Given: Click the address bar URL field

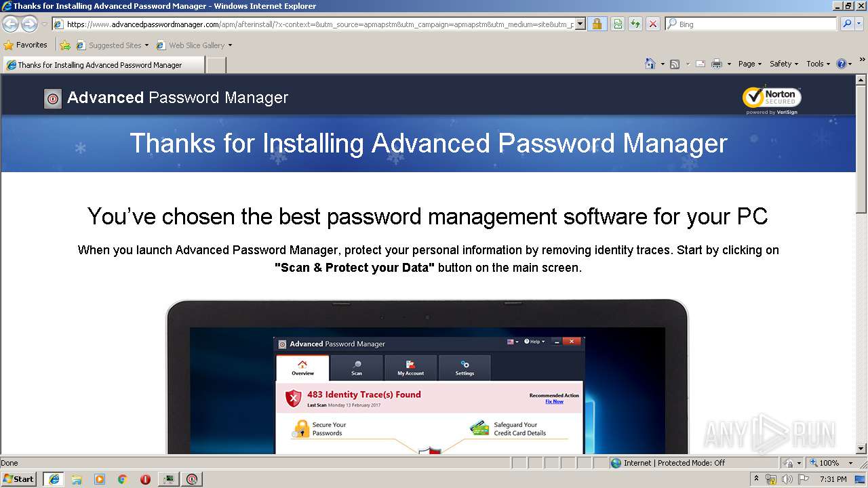Looking at the screenshot, I should pyautogui.click(x=313, y=24).
